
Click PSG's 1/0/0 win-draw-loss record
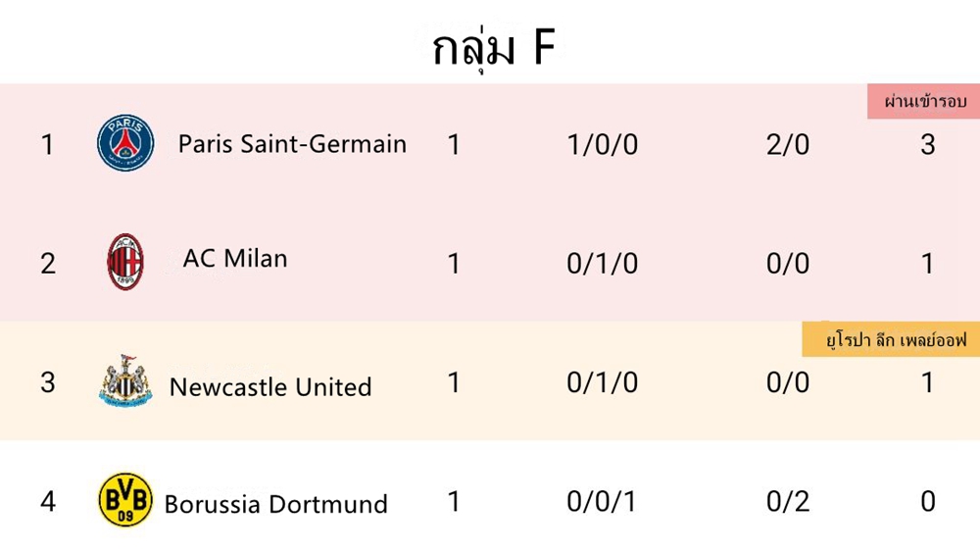[x=603, y=144]
